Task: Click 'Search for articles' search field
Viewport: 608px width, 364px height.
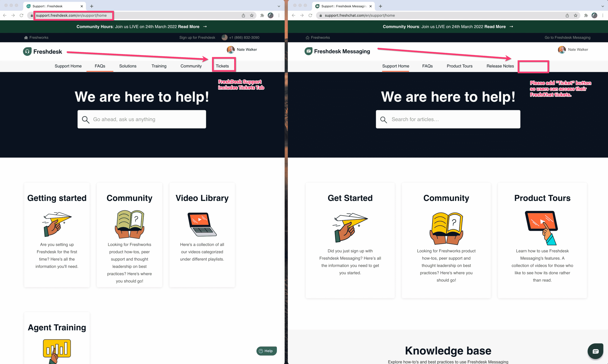Action: pos(448,119)
